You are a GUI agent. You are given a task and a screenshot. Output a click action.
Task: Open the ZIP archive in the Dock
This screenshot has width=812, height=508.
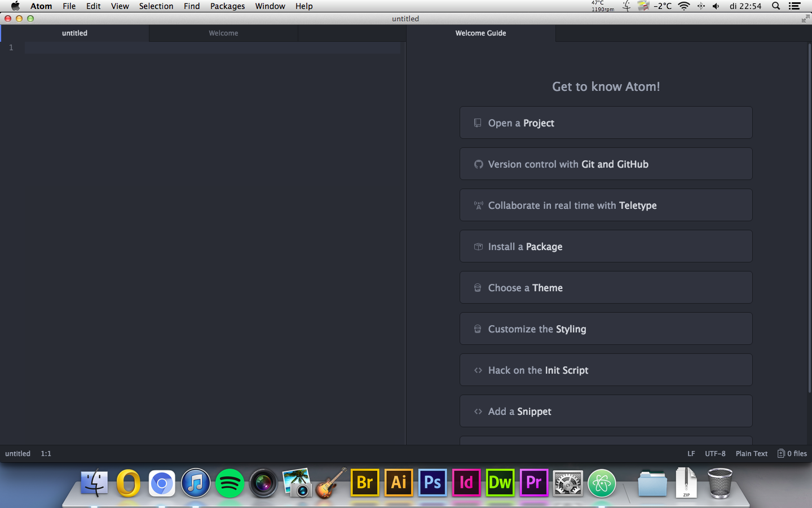point(686,483)
